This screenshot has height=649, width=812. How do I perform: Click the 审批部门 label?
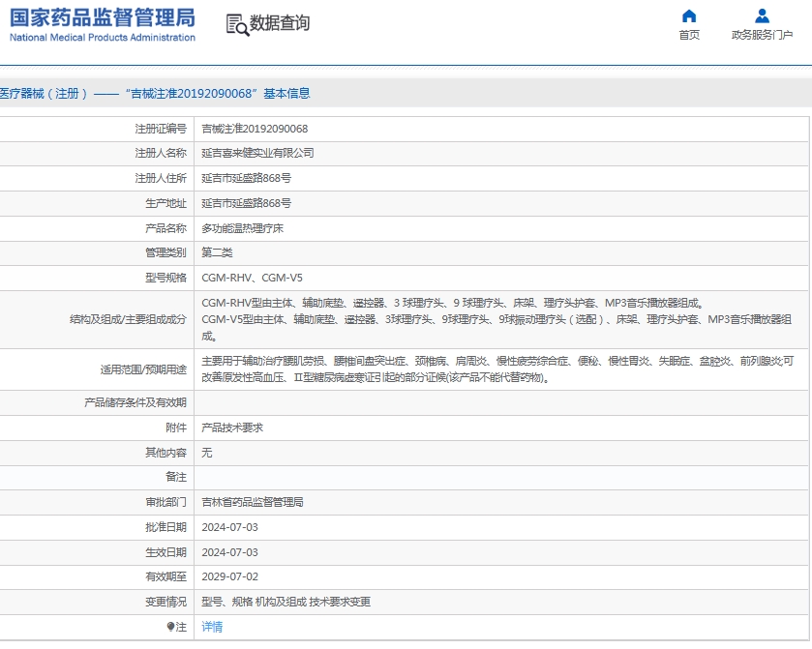point(165,502)
